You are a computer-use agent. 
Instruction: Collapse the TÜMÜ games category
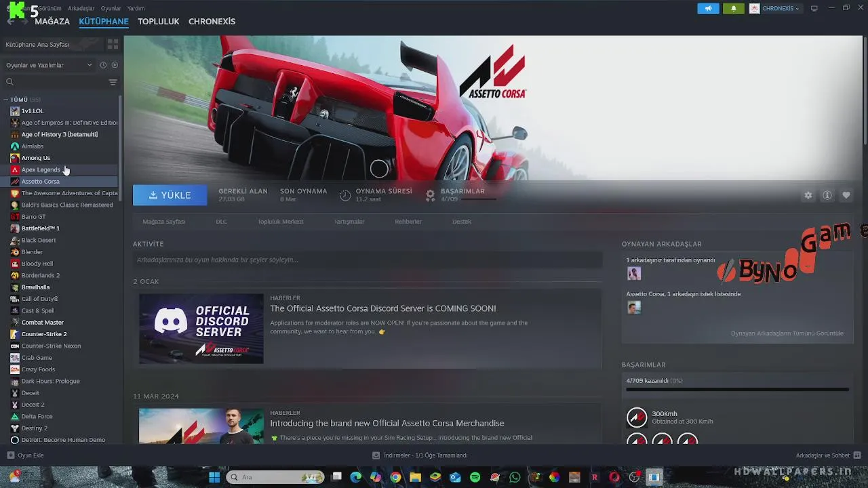[x=6, y=100]
